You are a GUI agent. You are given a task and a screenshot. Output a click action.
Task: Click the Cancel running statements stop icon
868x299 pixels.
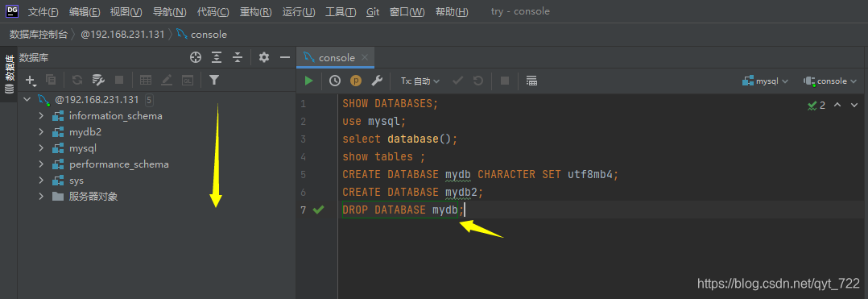[x=505, y=81]
